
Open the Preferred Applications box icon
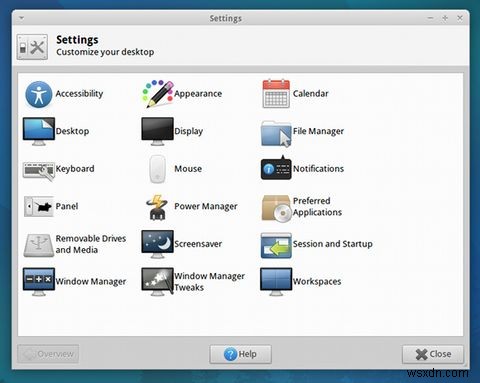coord(276,208)
